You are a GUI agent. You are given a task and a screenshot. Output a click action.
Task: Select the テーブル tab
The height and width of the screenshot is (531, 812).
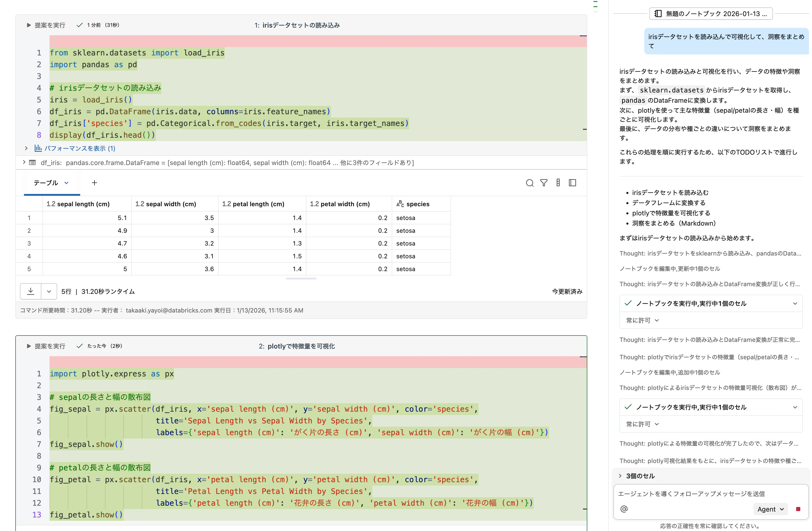click(x=46, y=183)
